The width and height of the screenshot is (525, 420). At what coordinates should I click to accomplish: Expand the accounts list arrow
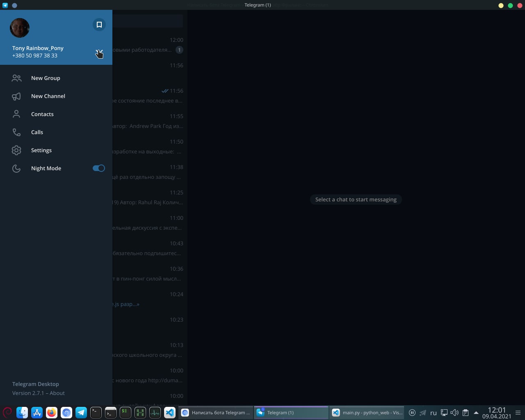[99, 52]
